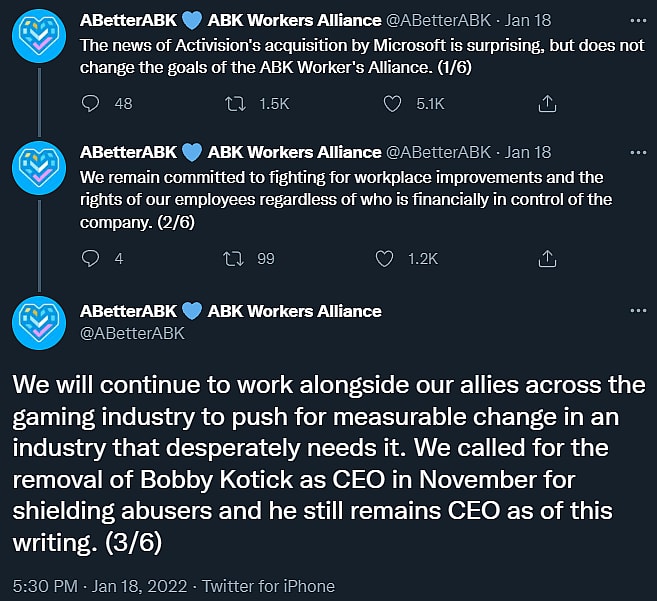
Task: Open more options menu on second tweet
Action: (x=638, y=152)
